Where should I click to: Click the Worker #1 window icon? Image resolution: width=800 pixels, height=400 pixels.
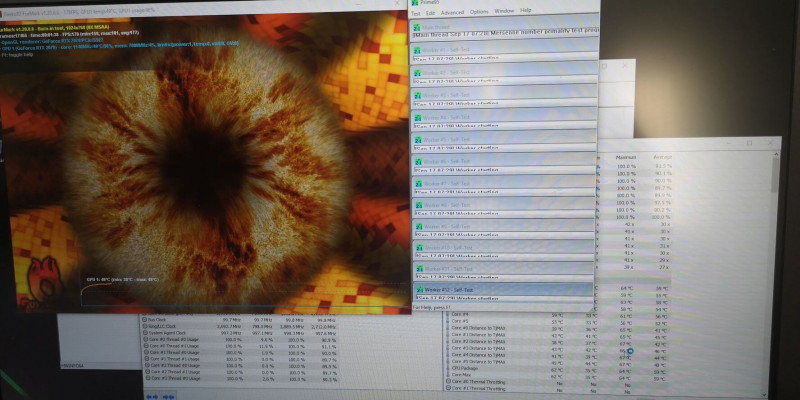click(x=417, y=50)
